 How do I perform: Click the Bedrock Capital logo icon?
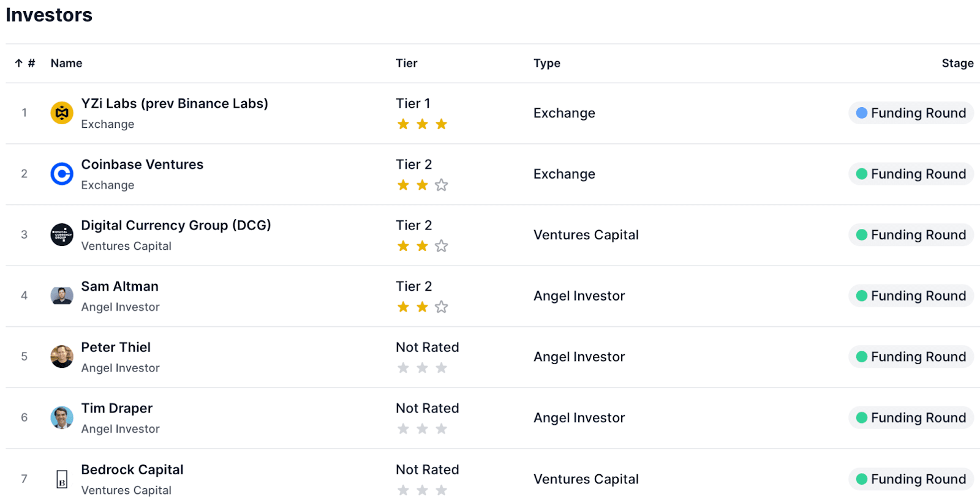point(62,479)
